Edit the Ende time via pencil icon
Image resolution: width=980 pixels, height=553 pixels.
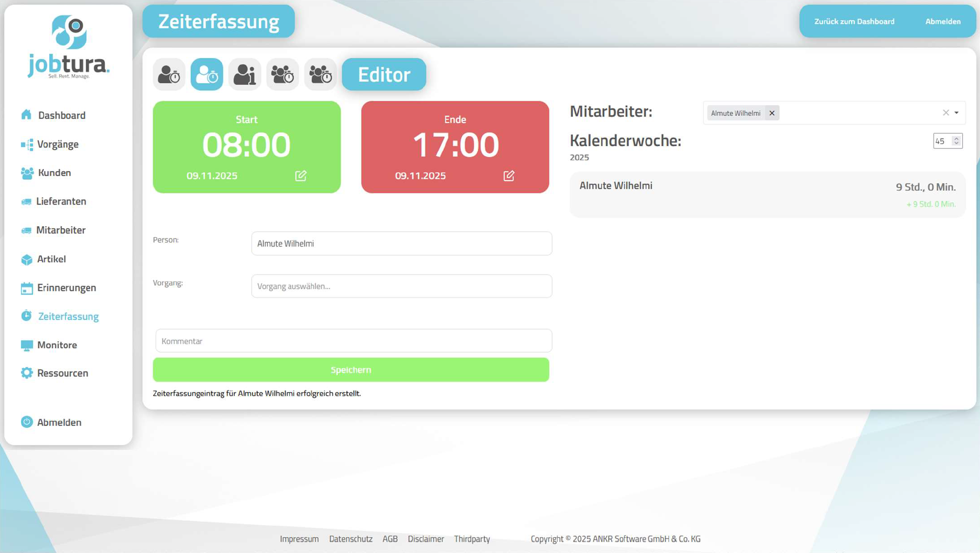[509, 176]
